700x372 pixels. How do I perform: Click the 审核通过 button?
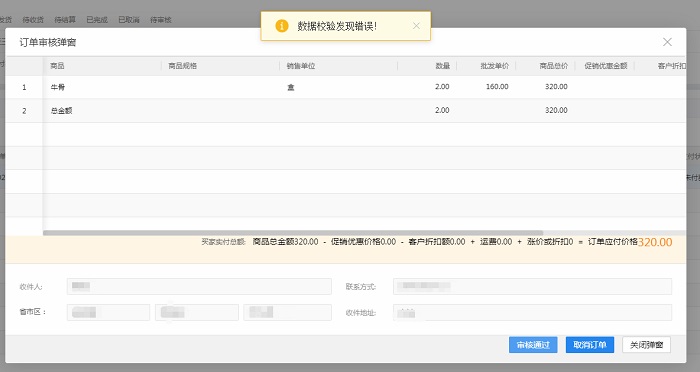pyautogui.click(x=533, y=345)
